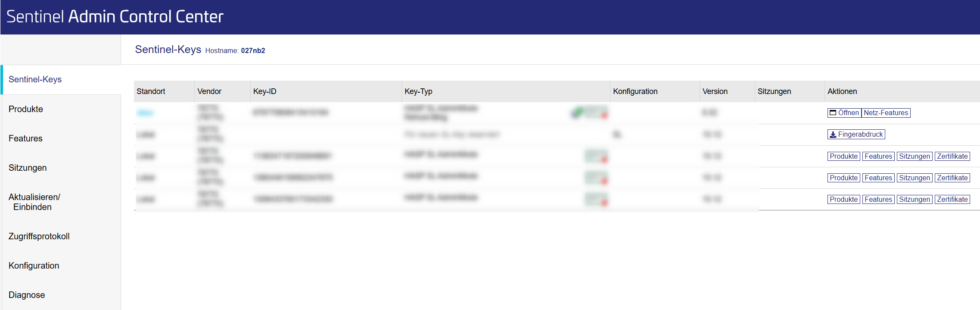Go to Konfiguration in the sidebar
Screen dimensions: 980x310
click(34, 266)
